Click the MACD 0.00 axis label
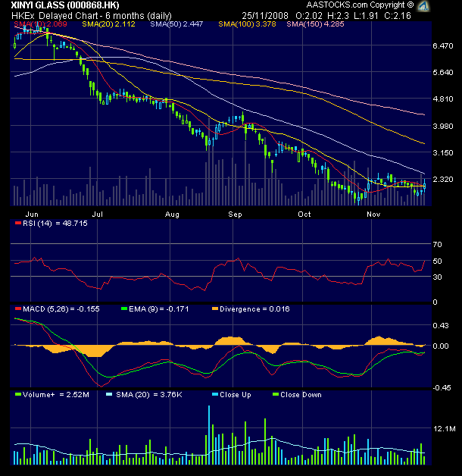Screen dimensions: 462x476 coord(441,346)
